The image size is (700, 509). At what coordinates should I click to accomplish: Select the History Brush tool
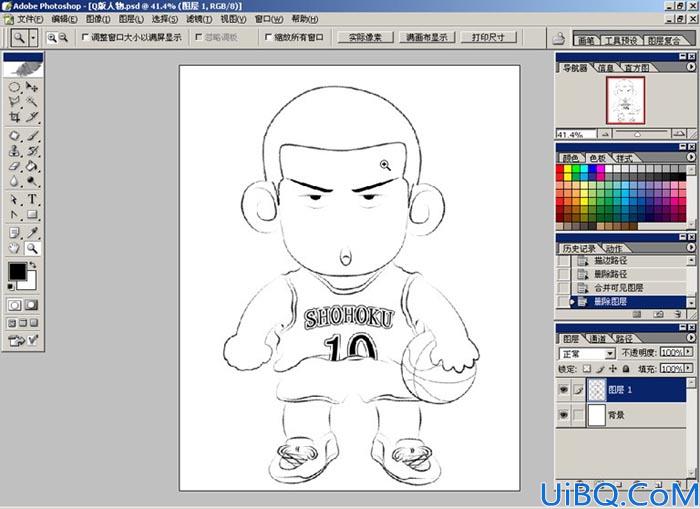tap(32, 151)
